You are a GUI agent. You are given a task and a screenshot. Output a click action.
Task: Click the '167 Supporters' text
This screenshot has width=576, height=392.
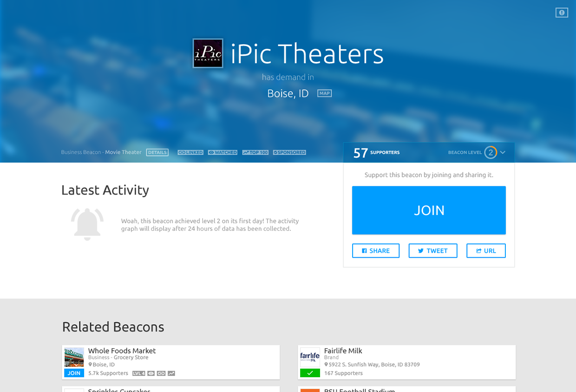(x=343, y=373)
